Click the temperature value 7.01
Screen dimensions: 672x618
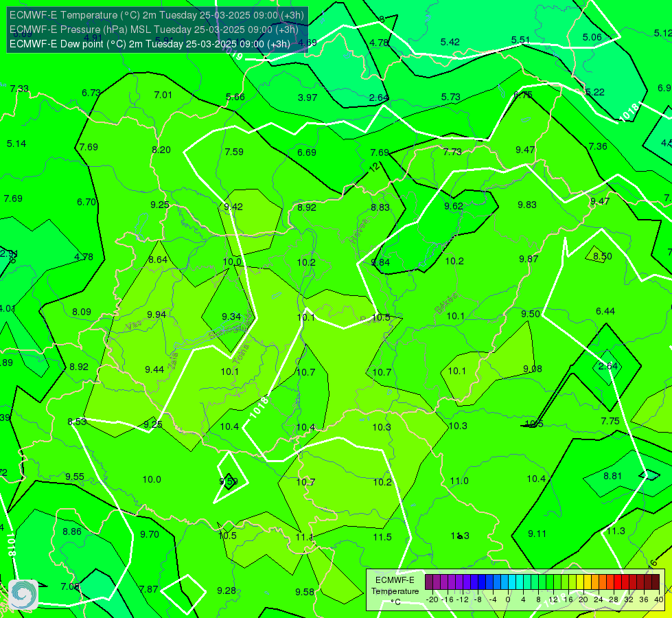163,95
